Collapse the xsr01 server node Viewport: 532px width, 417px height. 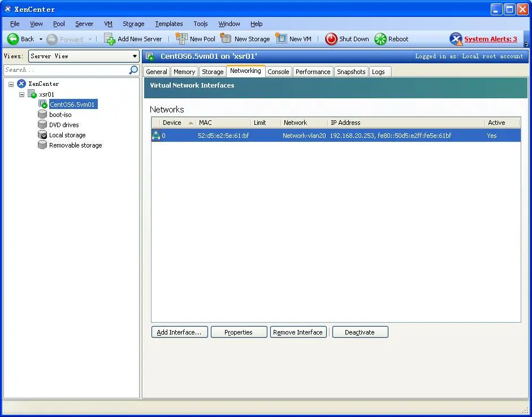pos(21,94)
